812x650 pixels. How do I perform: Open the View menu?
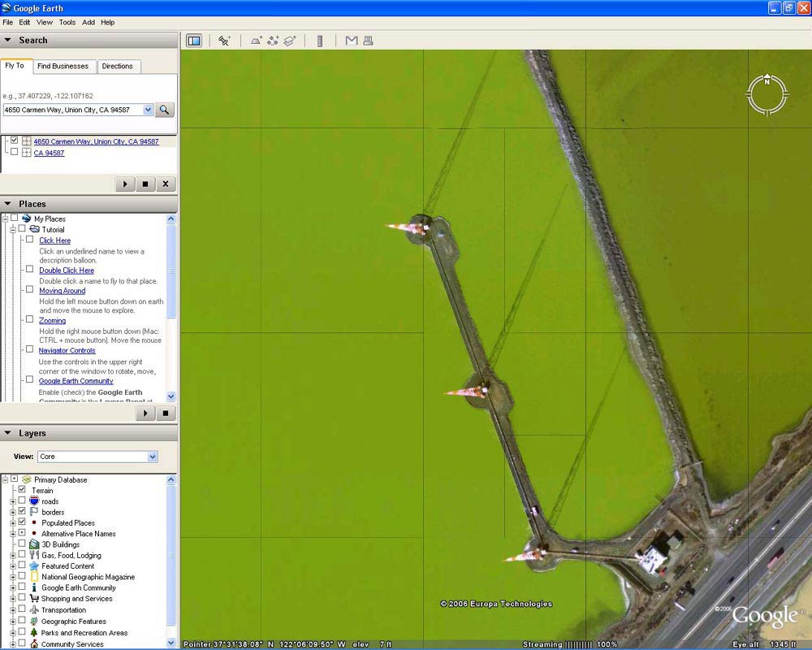(45, 22)
